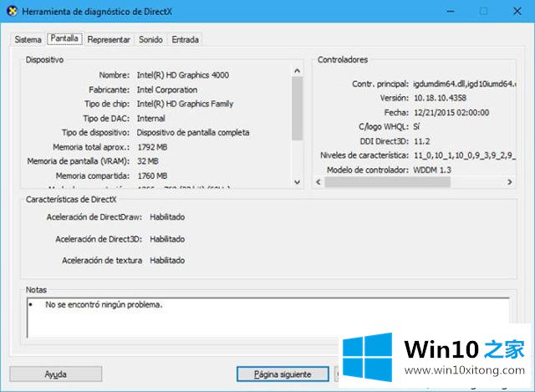Screen dimensions: 535x392
Task: Click the Dispositivo de pantalla completa value
Action: 193,132
